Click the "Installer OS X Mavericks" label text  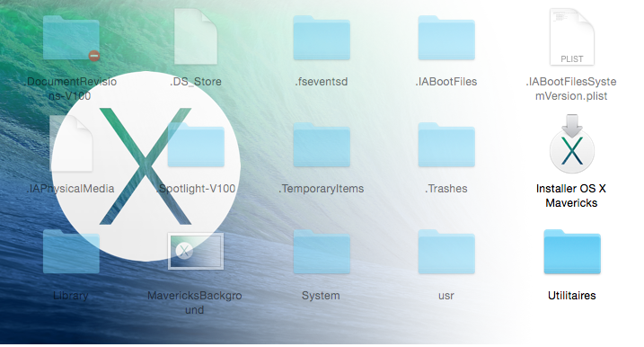(x=571, y=196)
